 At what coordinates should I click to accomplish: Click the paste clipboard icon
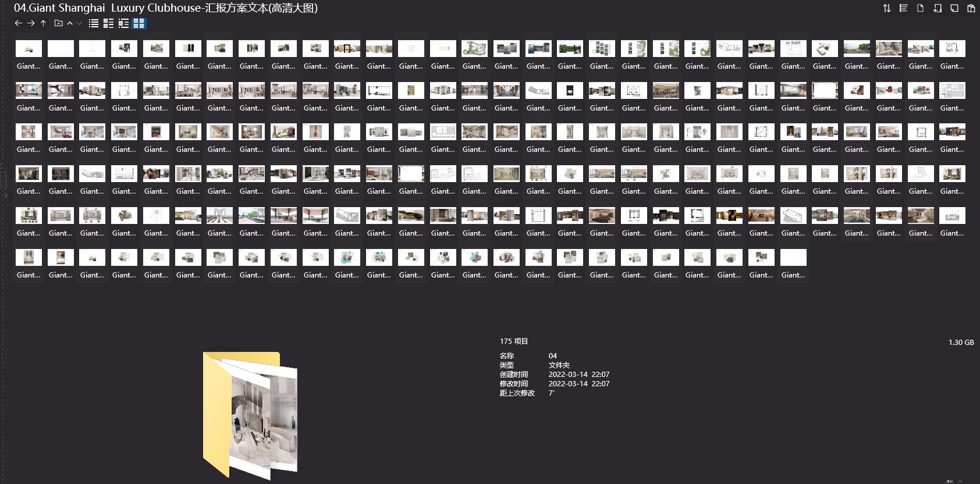pyautogui.click(x=971, y=8)
